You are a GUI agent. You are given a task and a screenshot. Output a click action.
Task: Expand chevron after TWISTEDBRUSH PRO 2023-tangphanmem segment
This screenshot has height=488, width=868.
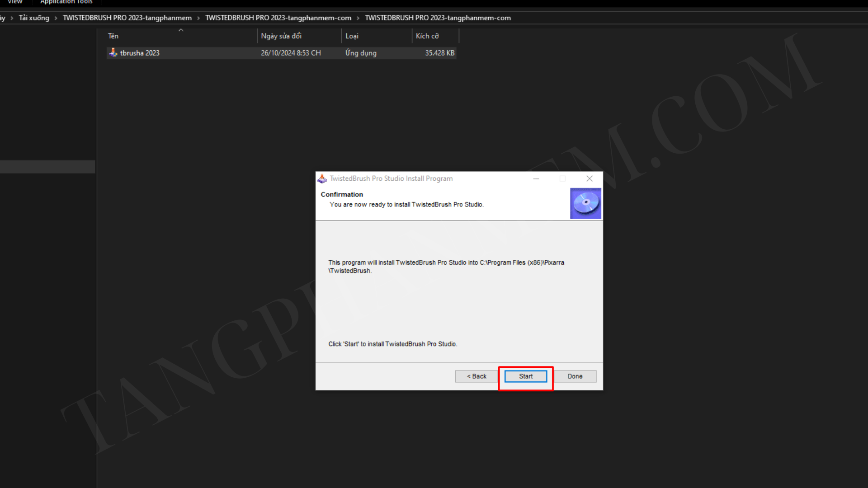[x=198, y=18]
